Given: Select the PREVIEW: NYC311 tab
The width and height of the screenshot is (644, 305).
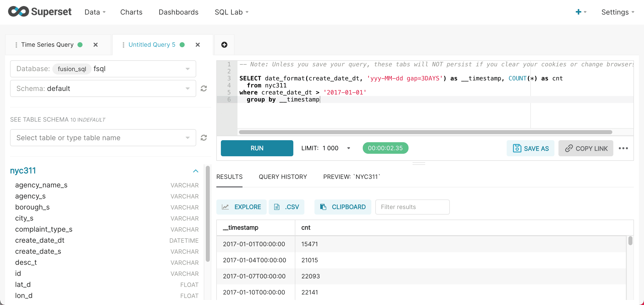Looking at the screenshot, I should click(x=352, y=177).
